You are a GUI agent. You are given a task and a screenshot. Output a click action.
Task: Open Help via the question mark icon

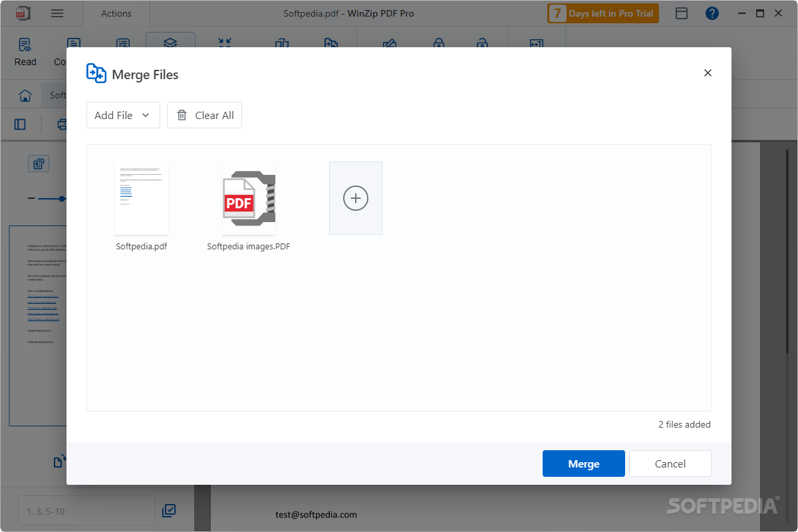click(712, 13)
